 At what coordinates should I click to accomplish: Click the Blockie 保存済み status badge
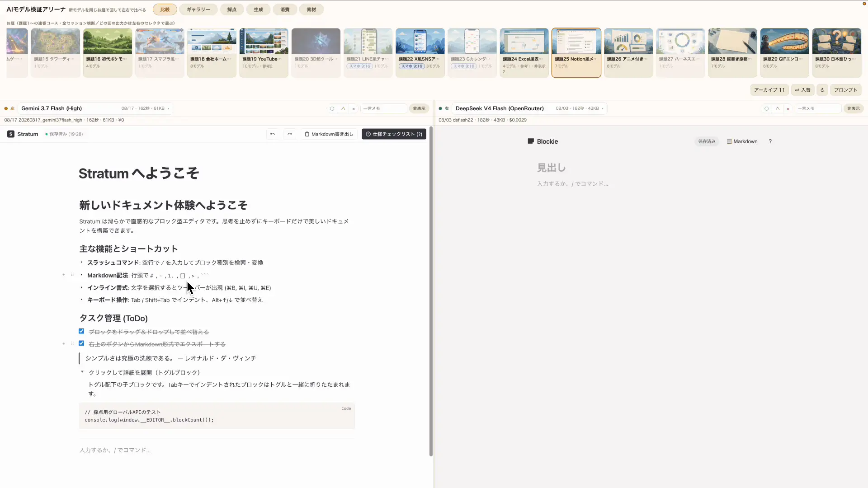pos(707,141)
